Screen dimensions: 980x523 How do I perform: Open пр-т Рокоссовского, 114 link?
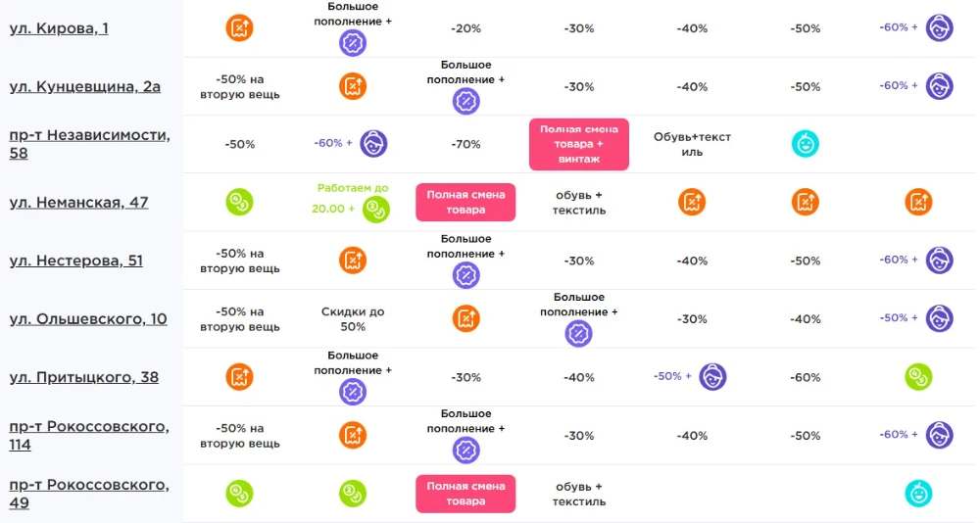tap(89, 435)
